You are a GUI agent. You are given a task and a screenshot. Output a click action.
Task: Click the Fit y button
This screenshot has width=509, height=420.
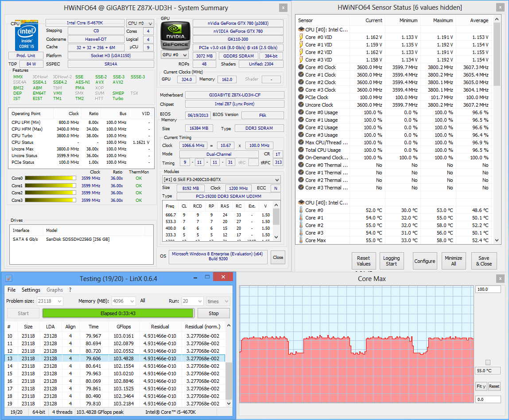[x=481, y=386]
